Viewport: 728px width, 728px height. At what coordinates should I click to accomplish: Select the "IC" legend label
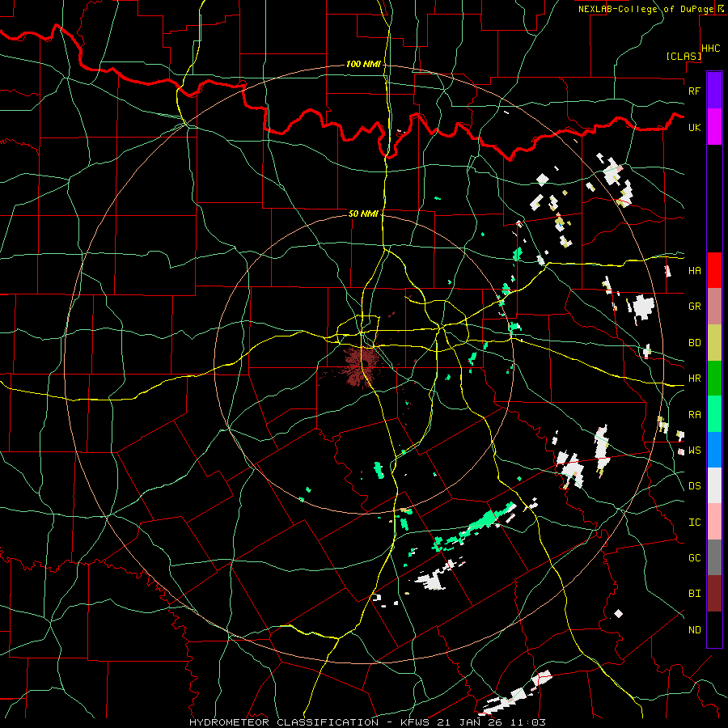pos(694,523)
